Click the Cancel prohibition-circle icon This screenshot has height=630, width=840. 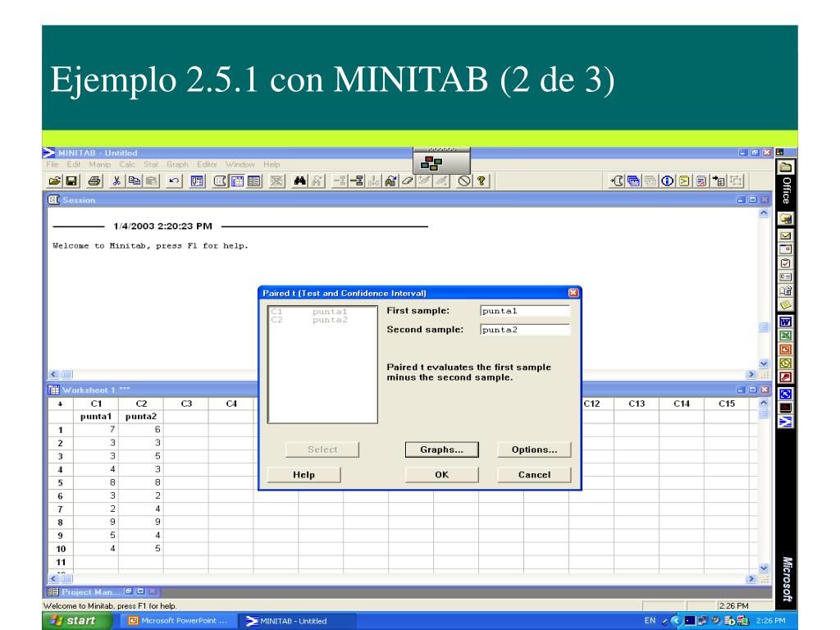(x=464, y=181)
